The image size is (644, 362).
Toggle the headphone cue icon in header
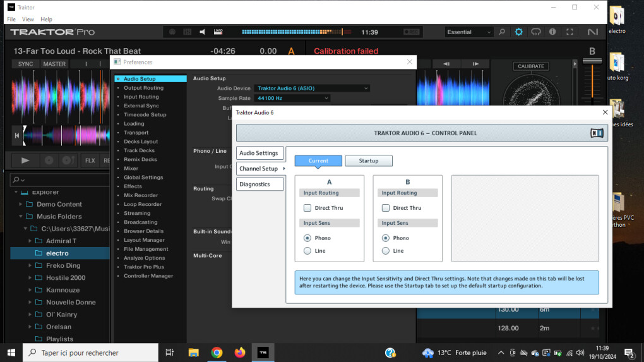tap(535, 32)
